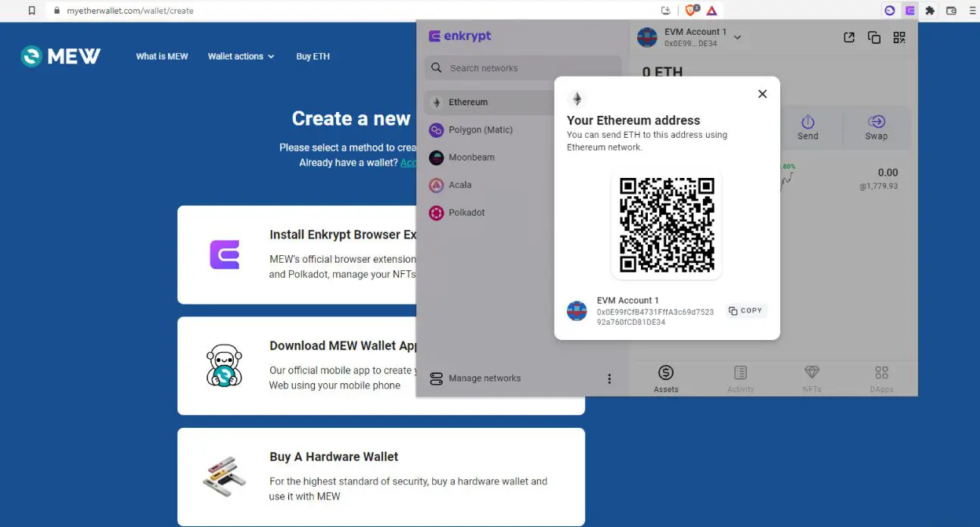Image resolution: width=980 pixels, height=527 pixels.
Task: Click the purple Enkrypt card icon
Action: (225, 254)
